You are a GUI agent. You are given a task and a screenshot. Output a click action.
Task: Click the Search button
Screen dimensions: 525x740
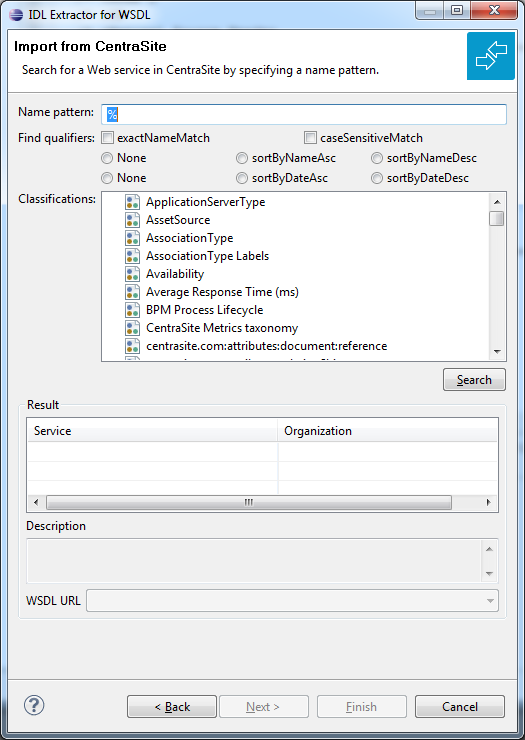click(x=474, y=380)
